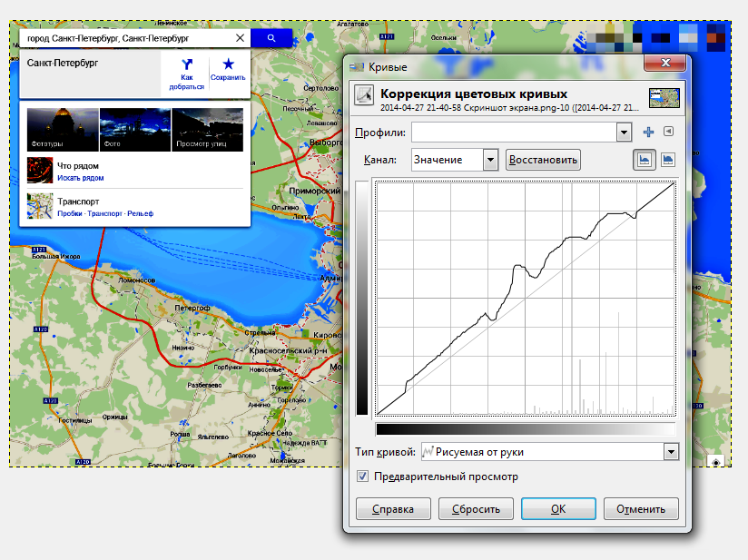The height and width of the screenshot is (560, 748).
Task: Click 'Санкт-Петербург' title in info card
Action: pos(63,63)
